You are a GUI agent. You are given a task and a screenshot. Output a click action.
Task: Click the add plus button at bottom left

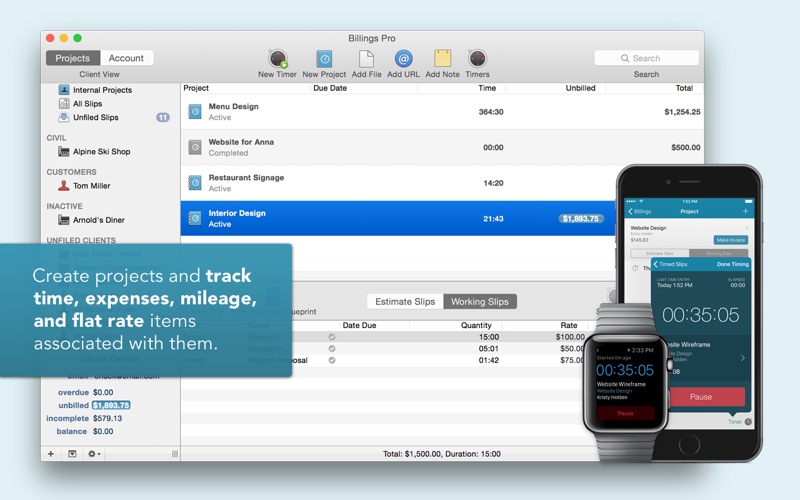pyautogui.click(x=51, y=454)
